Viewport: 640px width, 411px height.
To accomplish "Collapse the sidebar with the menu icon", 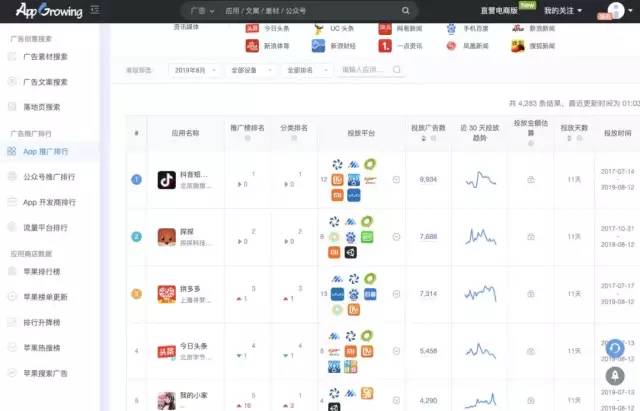I will [x=95, y=9].
